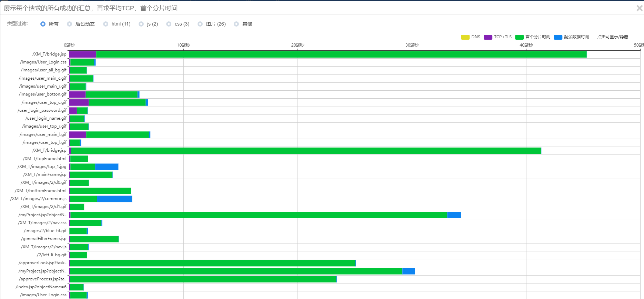Choose the css (3) type filter

[169, 24]
